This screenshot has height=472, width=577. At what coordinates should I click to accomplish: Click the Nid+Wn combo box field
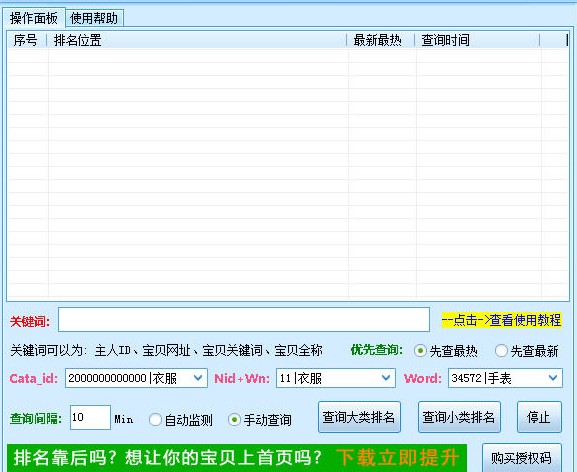(x=336, y=378)
